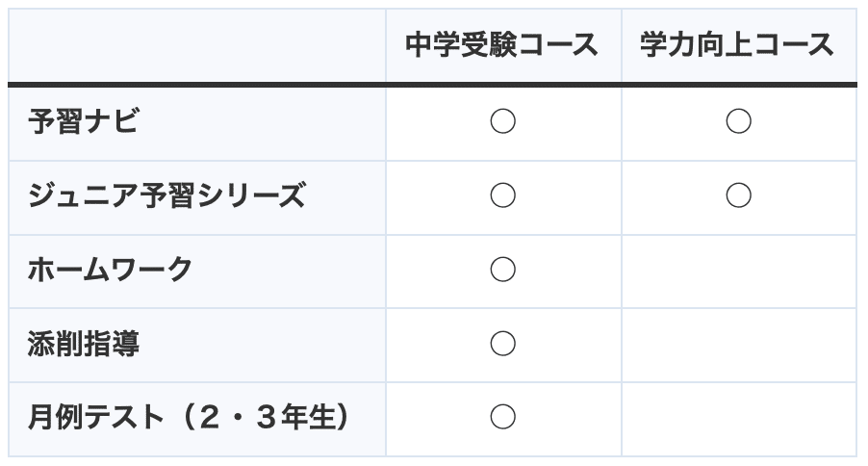Click empty 添削指導 cell under 学力向上コース
Image resolution: width=868 pixels, height=466 pixels.
[x=739, y=346]
